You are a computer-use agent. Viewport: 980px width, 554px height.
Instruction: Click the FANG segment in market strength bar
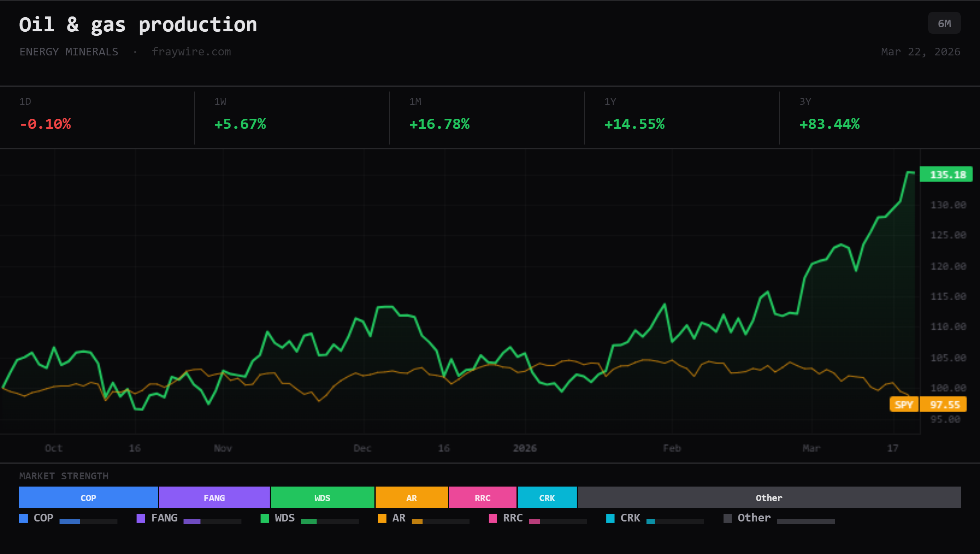[x=214, y=497]
